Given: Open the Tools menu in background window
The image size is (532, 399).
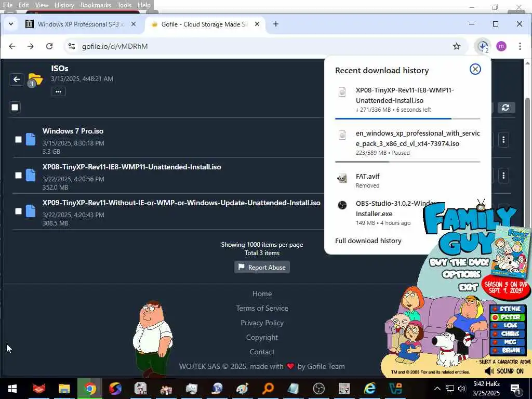Looking at the screenshot, I should [x=124, y=5].
